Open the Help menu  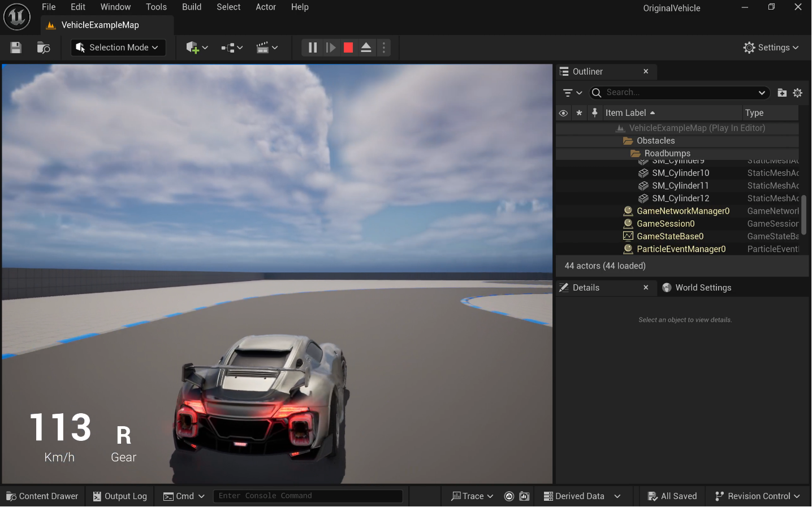(300, 7)
